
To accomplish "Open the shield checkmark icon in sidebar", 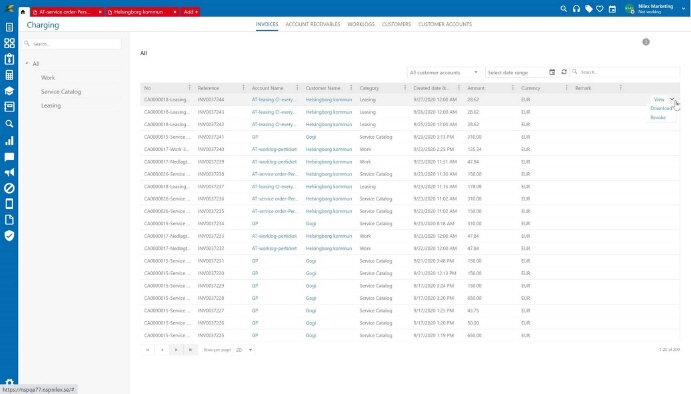I will pos(9,236).
